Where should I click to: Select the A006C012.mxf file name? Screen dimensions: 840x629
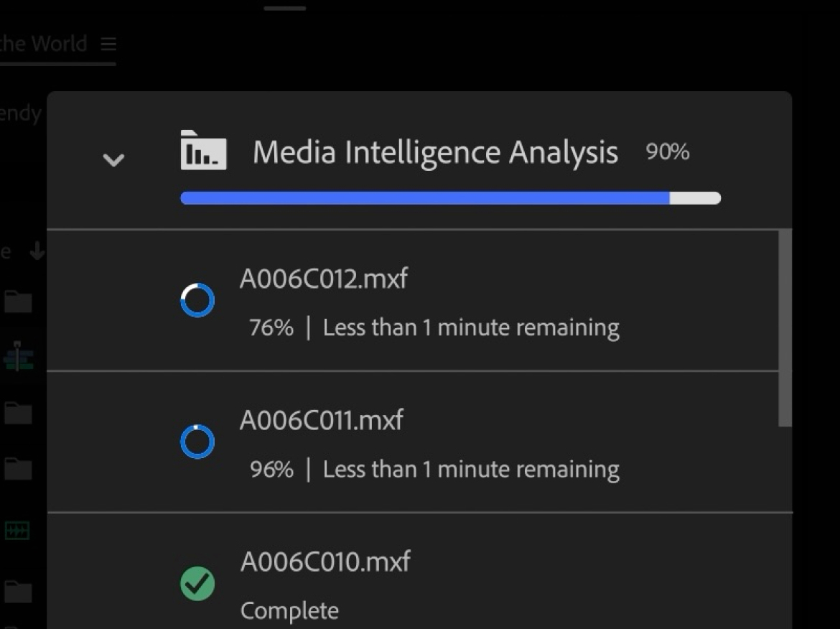pyautogui.click(x=324, y=279)
